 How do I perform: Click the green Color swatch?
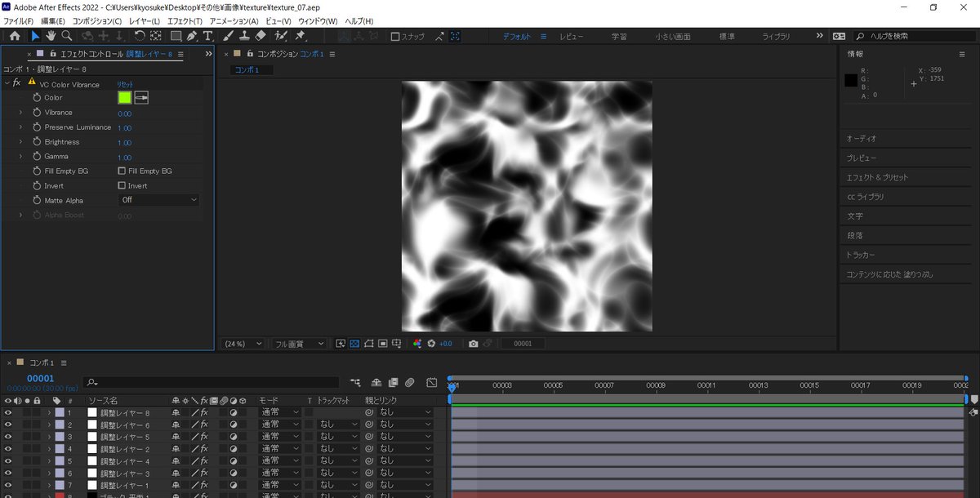coord(124,97)
